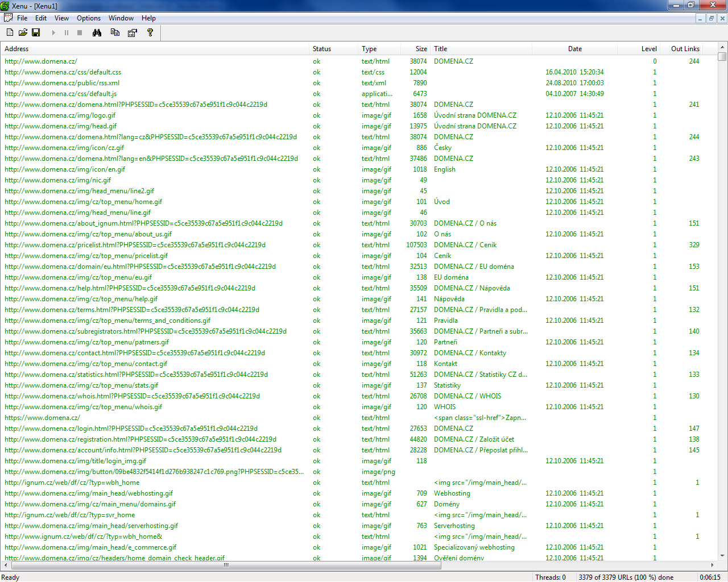This screenshot has width=728, height=582.
Task: Open the Window menu
Action: [121, 18]
